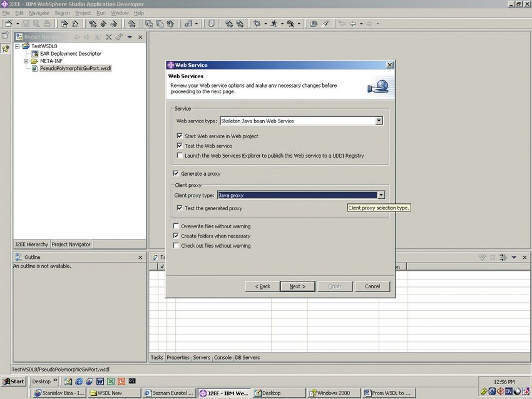Click the Run running-man toolbar icon

coord(274,23)
